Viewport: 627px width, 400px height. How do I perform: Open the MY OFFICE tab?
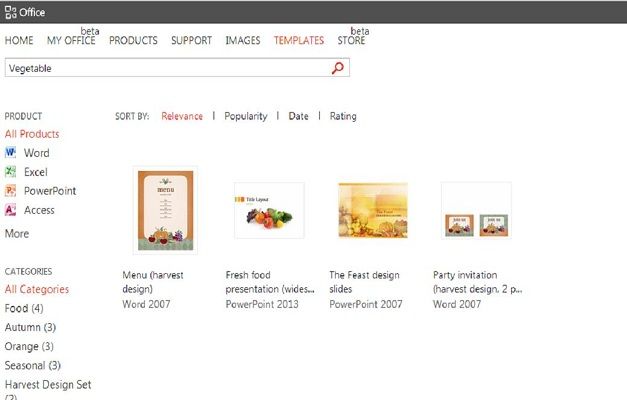pos(71,40)
